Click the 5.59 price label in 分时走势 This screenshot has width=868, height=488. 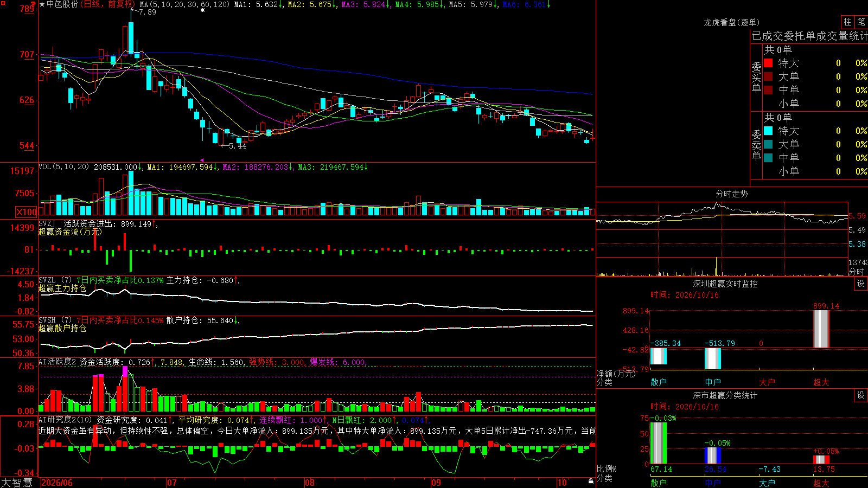tap(857, 216)
